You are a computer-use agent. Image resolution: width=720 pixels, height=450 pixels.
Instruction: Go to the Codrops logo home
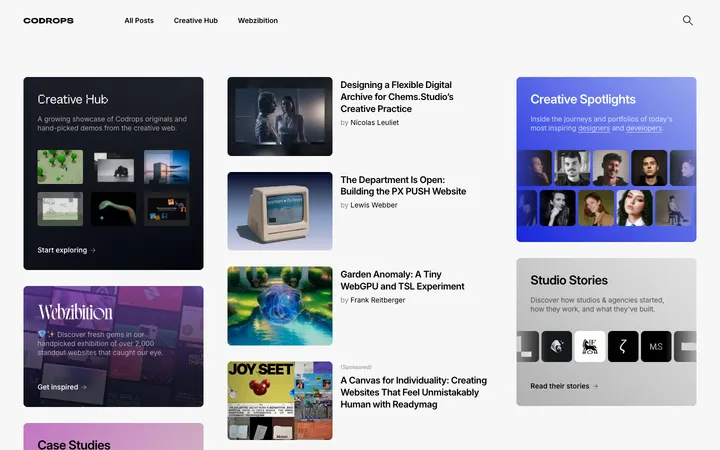[48, 21]
